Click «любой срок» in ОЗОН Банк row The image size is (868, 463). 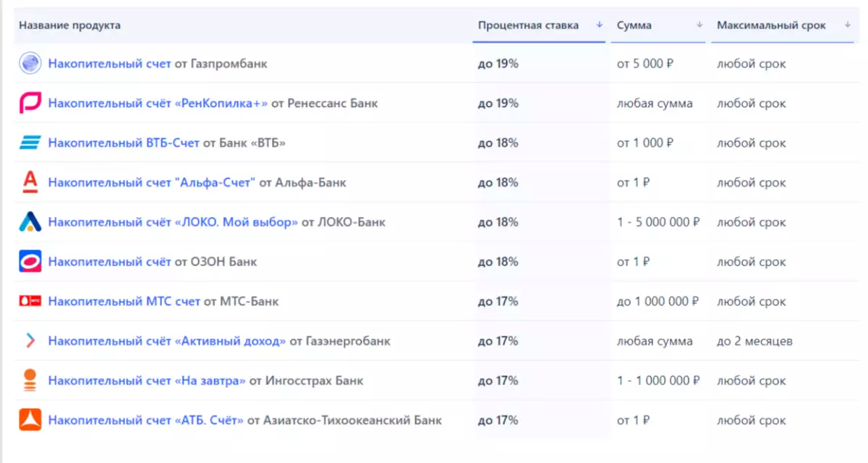click(752, 262)
